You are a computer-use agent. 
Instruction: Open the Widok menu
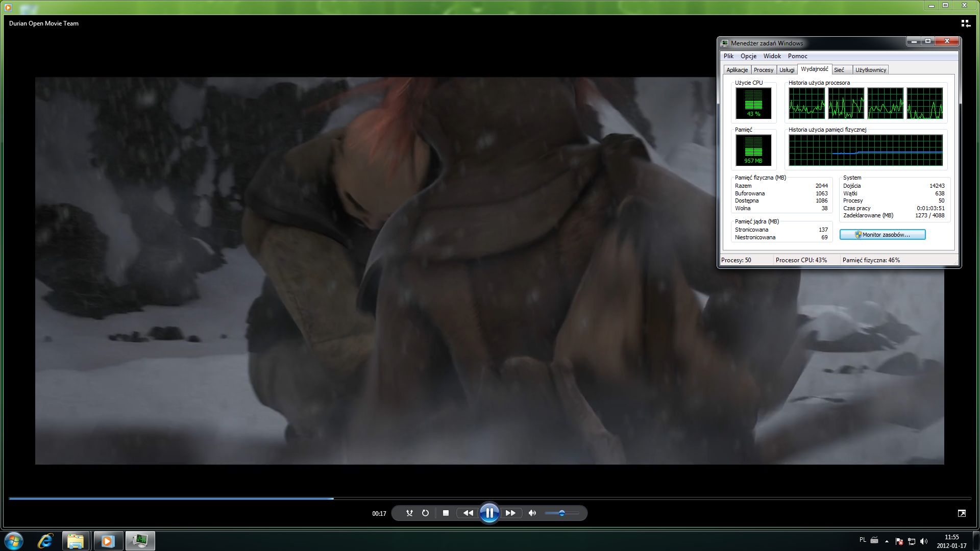pos(772,56)
